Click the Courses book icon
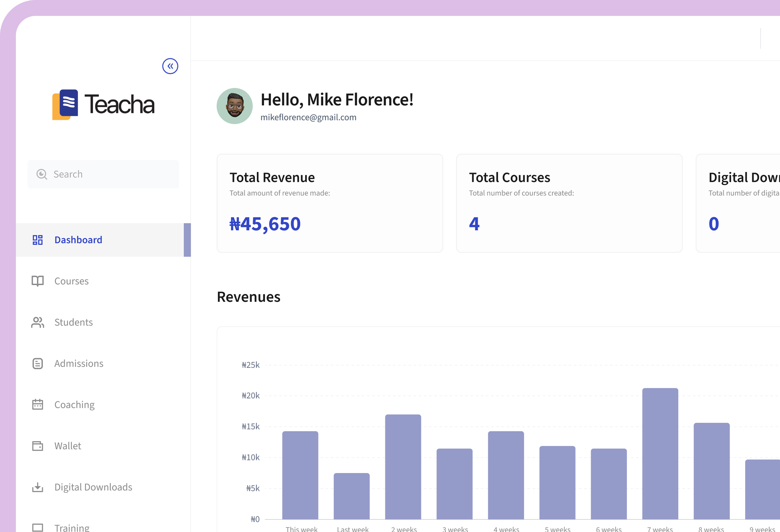The image size is (780, 532). pos(38,281)
